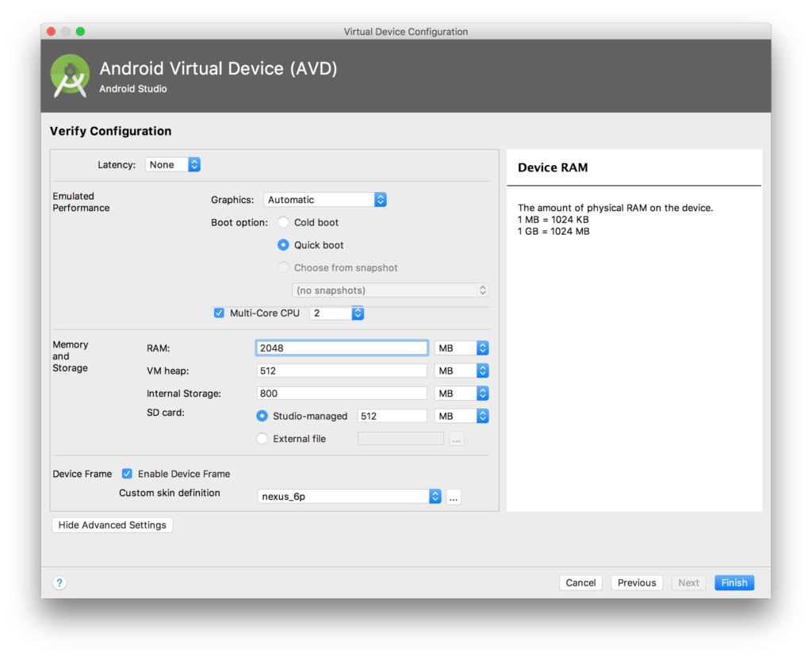Click the 'Emulated Performance' section label

click(x=81, y=202)
